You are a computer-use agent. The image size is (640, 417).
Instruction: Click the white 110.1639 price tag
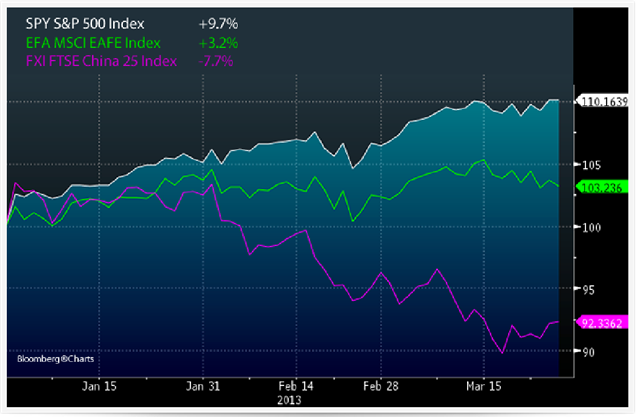click(x=602, y=101)
